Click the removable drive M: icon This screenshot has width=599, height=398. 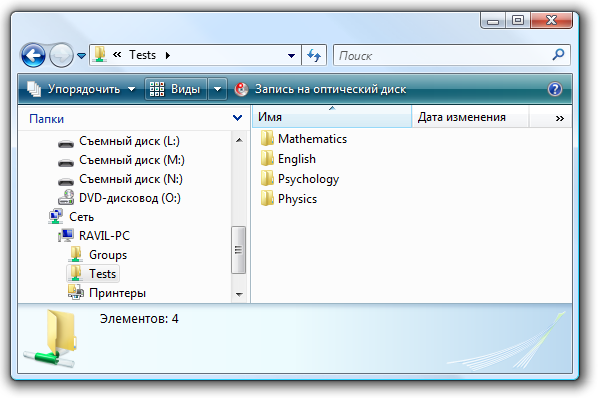tap(66, 162)
